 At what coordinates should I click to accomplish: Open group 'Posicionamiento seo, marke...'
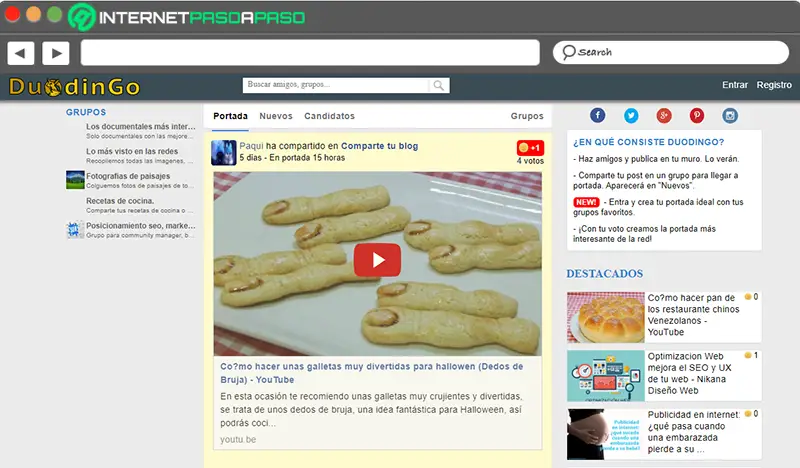click(140, 225)
